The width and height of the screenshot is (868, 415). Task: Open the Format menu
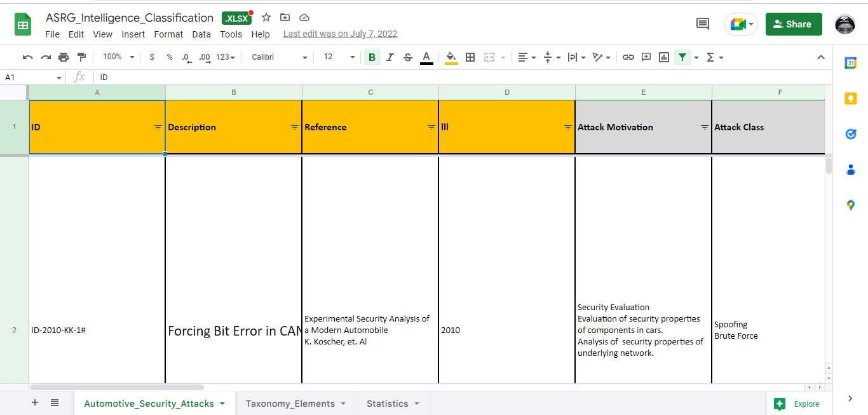(168, 34)
